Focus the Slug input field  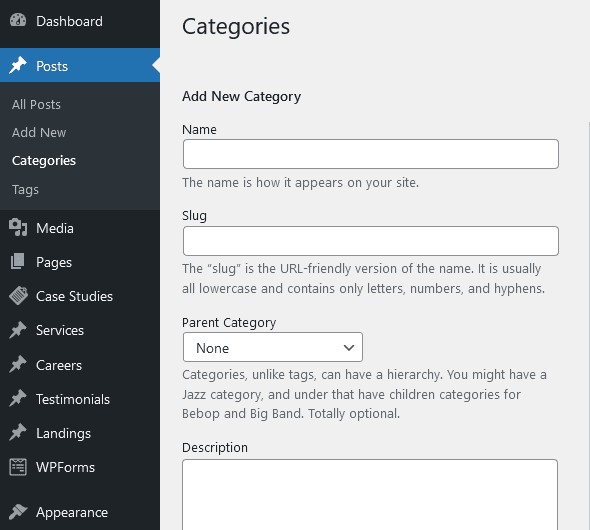[x=371, y=241]
